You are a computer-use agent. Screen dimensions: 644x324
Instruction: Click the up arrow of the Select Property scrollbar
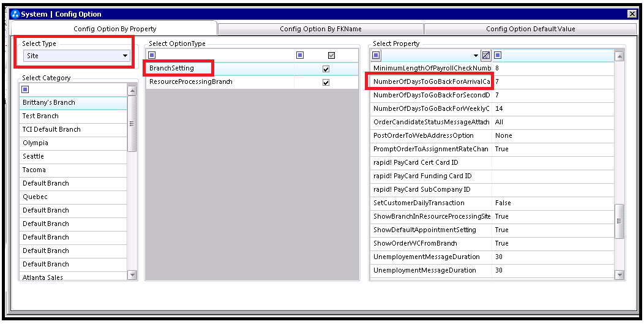[620, 56]
